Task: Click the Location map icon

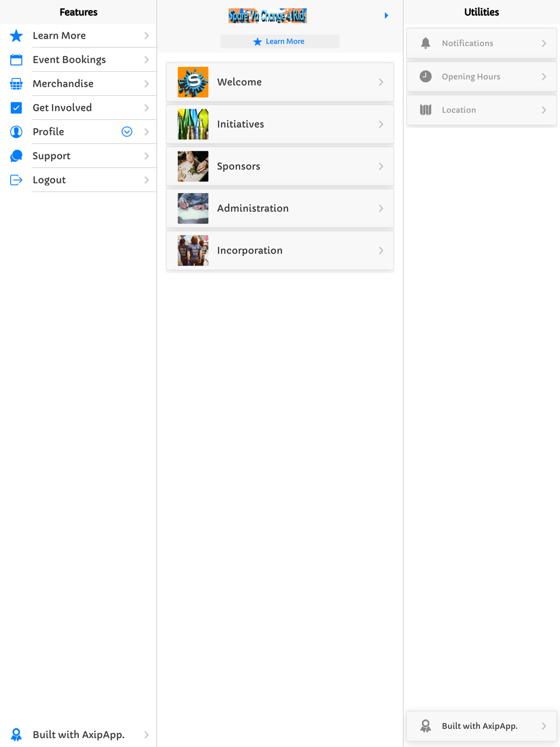Action: [x=426, y=110]
